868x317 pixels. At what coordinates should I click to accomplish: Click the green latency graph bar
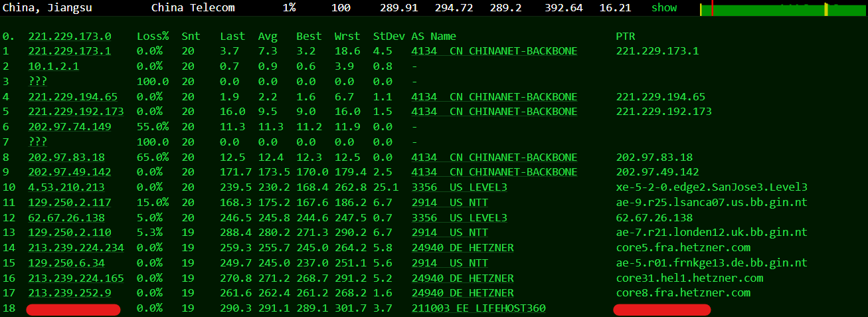click(783, 9)
